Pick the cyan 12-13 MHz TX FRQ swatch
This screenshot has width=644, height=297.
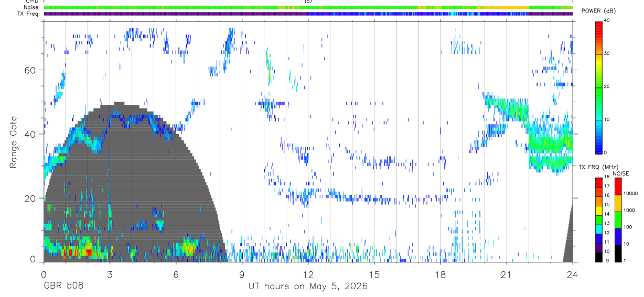599,229
